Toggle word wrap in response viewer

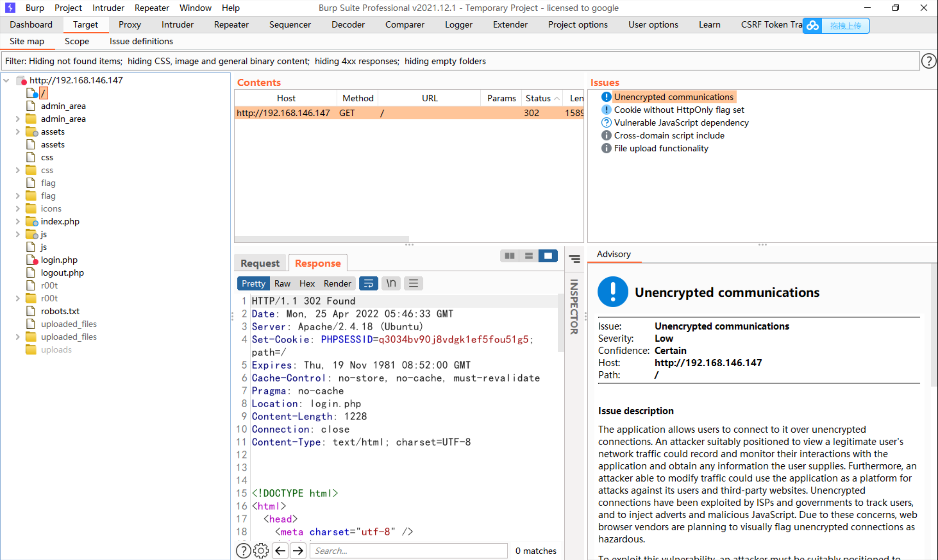pyautogui.click(x=368, y=283)
